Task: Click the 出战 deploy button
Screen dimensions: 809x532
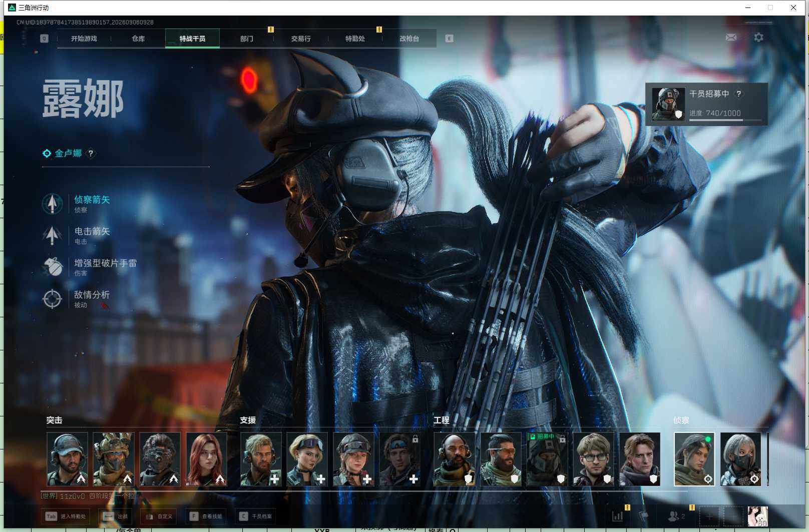Action: click(115, 516)
